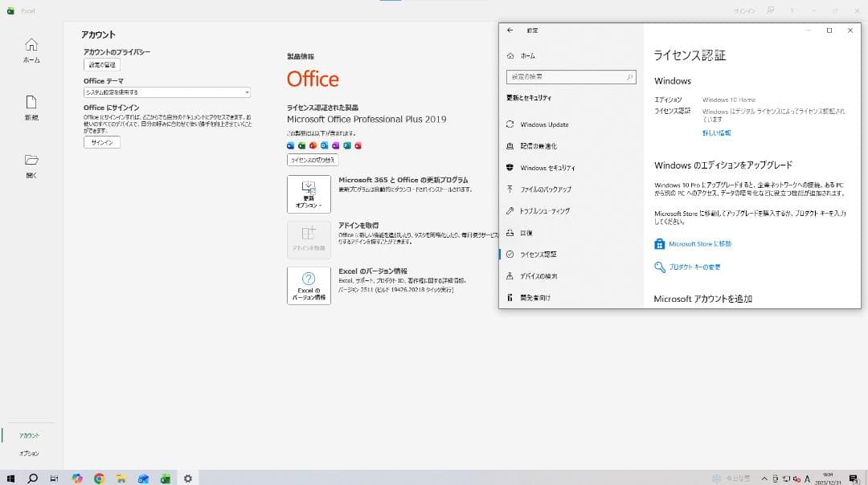Click the ライセンスの切り替え button
Viewport: 868px width, 485px height.
pos(313,160)
